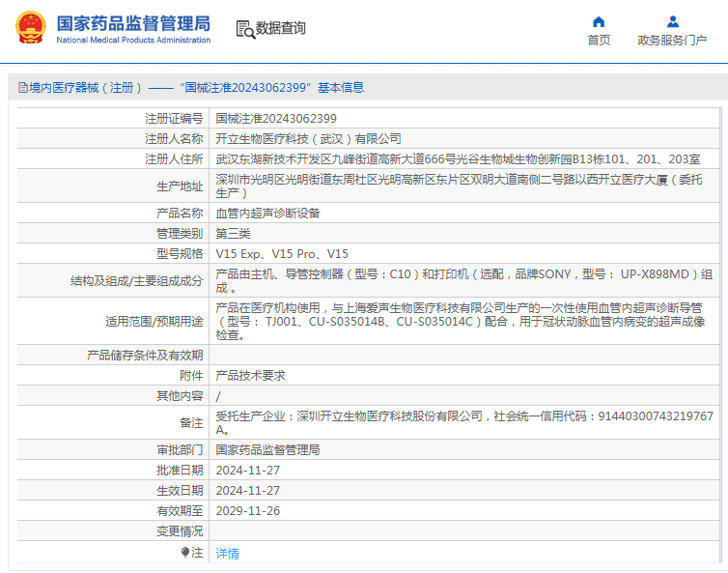728x573 pixels.
Task: Click the 注册证编号 row label
Action: click(174, 119)
